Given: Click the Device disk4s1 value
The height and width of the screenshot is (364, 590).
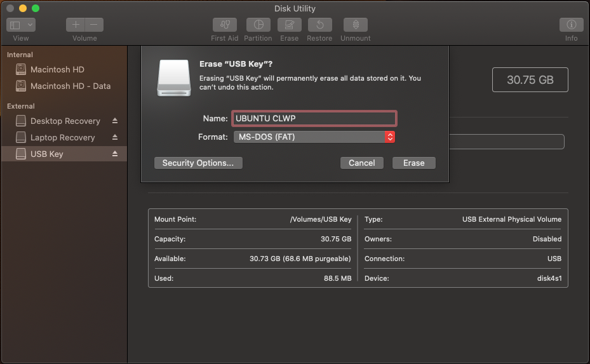Looking at the screenshot, I should tap(549, 278).
